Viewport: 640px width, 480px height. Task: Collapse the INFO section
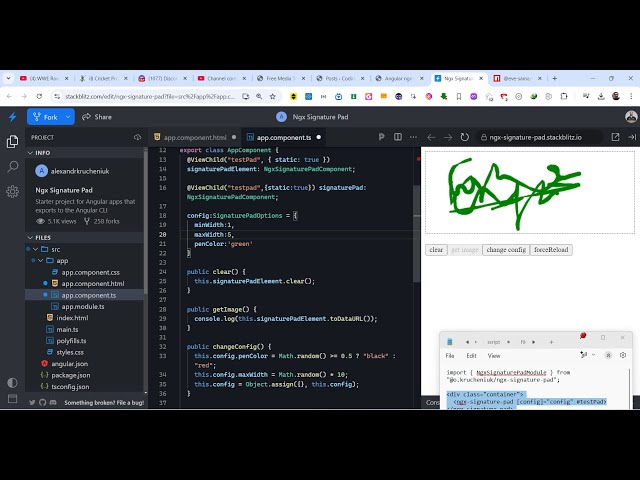tap(31, 153)
